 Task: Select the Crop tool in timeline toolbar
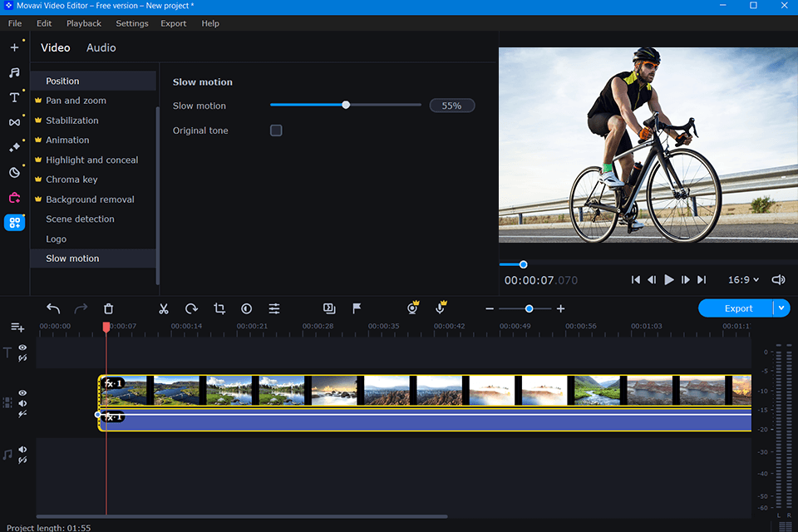click(x=219, y=308)
